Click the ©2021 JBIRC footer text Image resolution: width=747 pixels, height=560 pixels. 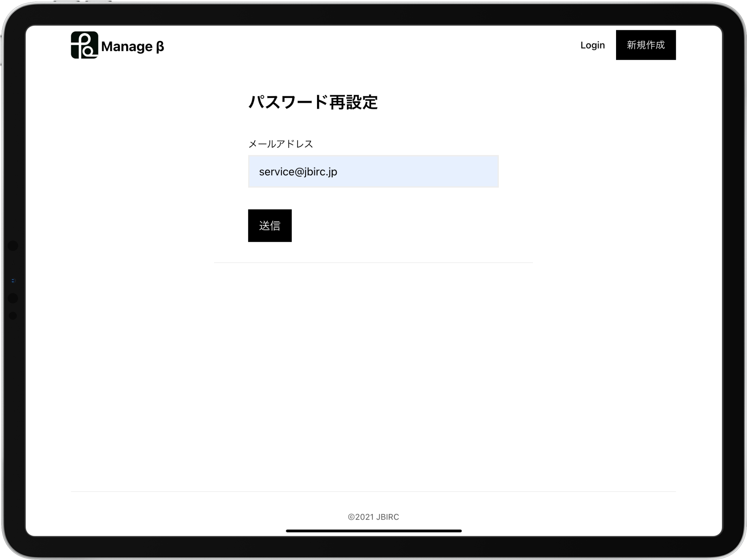pyautogui.click(x=373, y=517)
